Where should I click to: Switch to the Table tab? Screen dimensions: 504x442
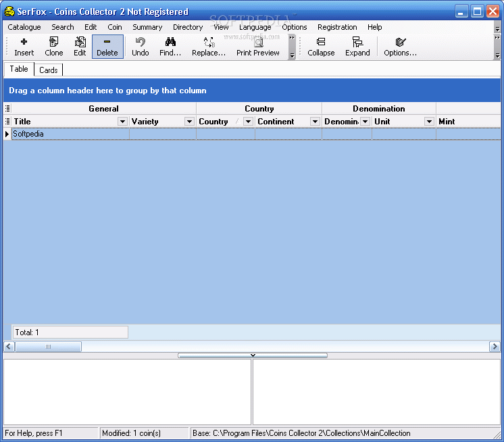(19, 69)
